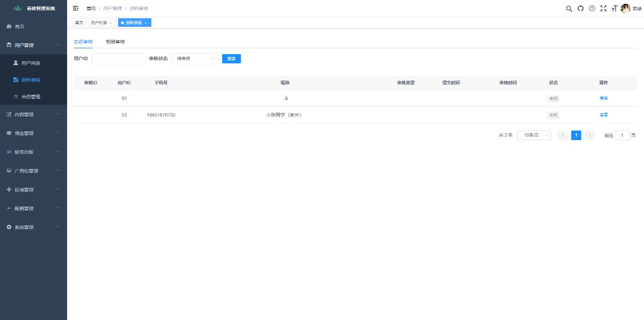Click the 未知 status tag for user 53
This screenshot has width=644, height=320.
click(x=553, y=115)
